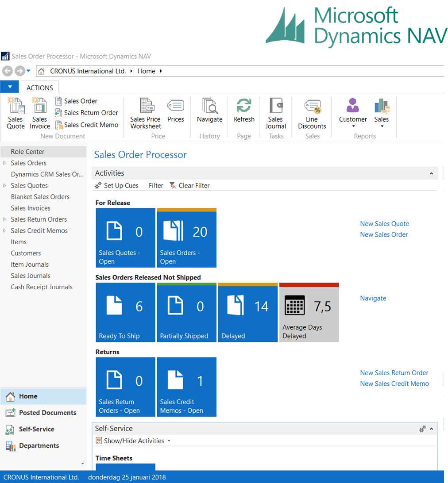Image resolution: width=448 pixels, height=483 pixels.
Task: Switch to Departments section
Action: click(43, 446)
